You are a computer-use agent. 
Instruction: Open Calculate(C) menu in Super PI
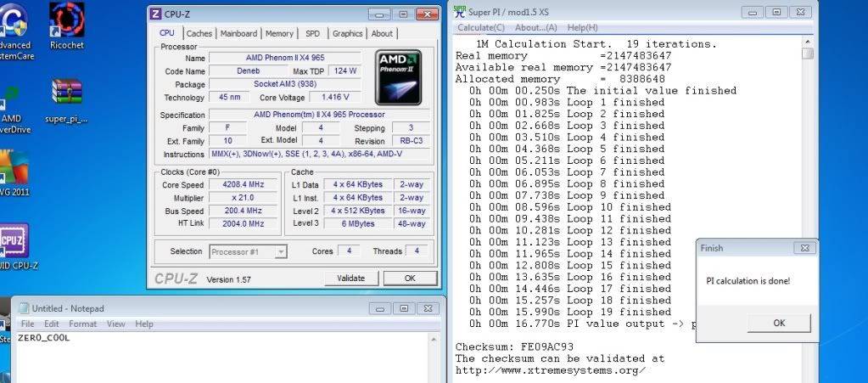(x=481, y=28)
